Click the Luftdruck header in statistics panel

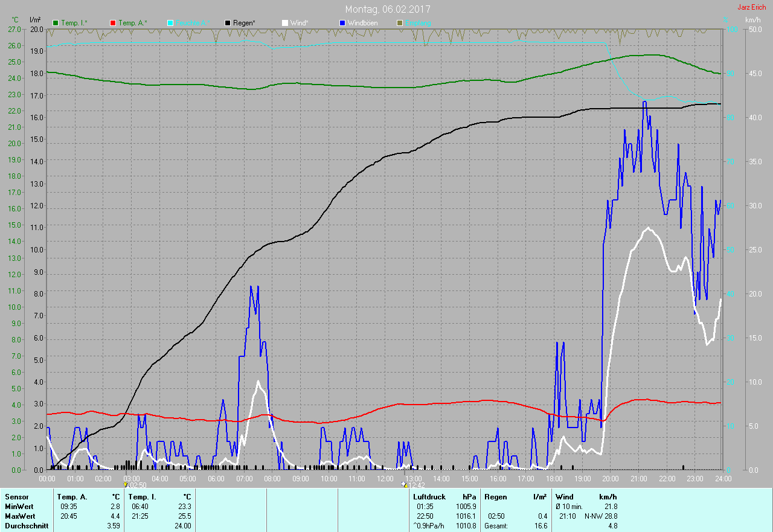[x=429, y=497]
